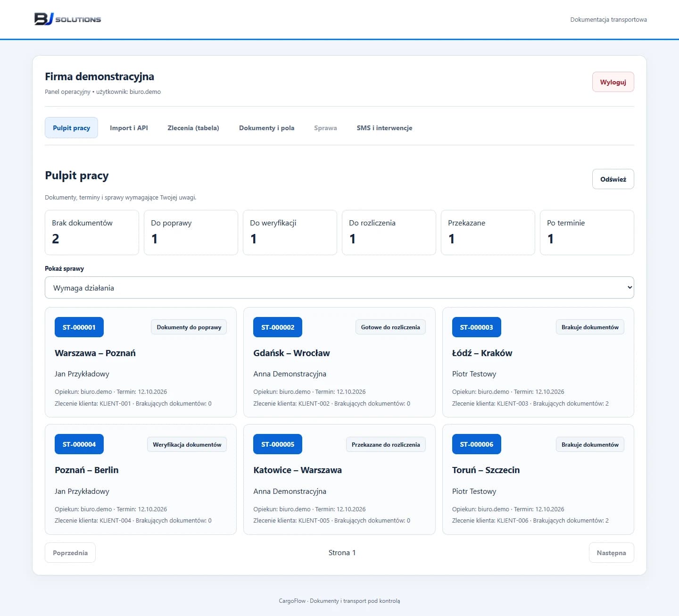The height and width of the screenshot is (616, 679).
Task: Click the Strona 1 page indicator
Action: coord(342,553)
